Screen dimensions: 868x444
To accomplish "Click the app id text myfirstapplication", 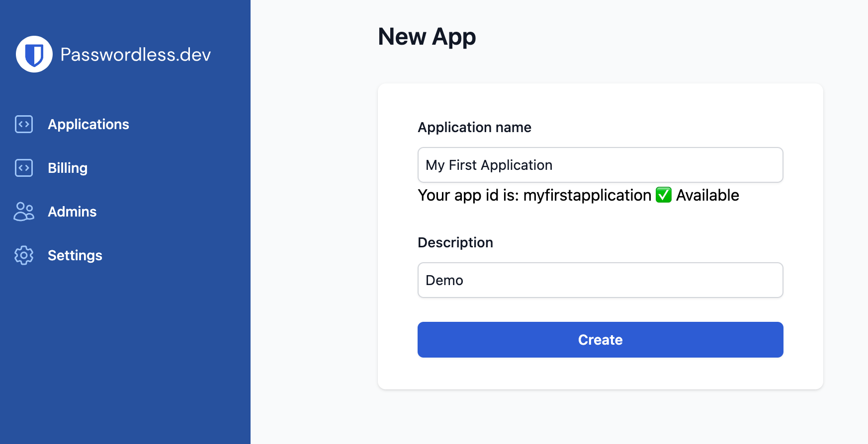I will [x=587, y=195].
